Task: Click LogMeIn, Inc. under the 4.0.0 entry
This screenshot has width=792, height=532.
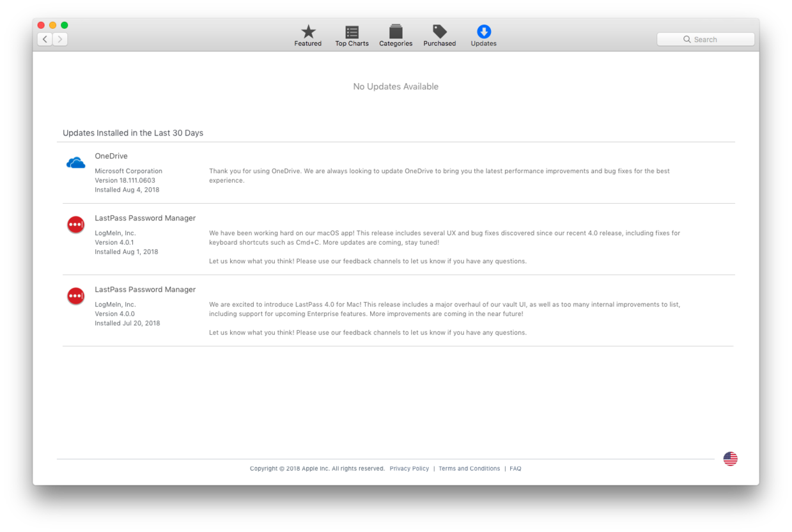Action: (x=115, y=305)
